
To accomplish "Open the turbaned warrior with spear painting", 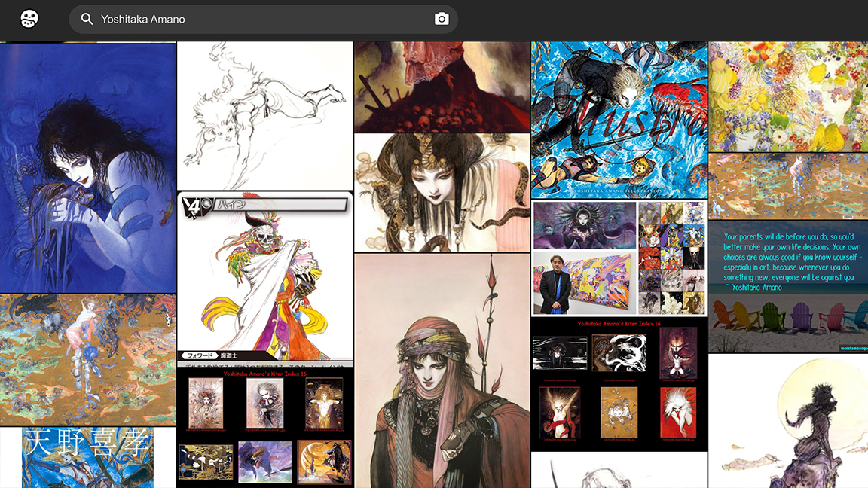I will click(x=442, y=371).
